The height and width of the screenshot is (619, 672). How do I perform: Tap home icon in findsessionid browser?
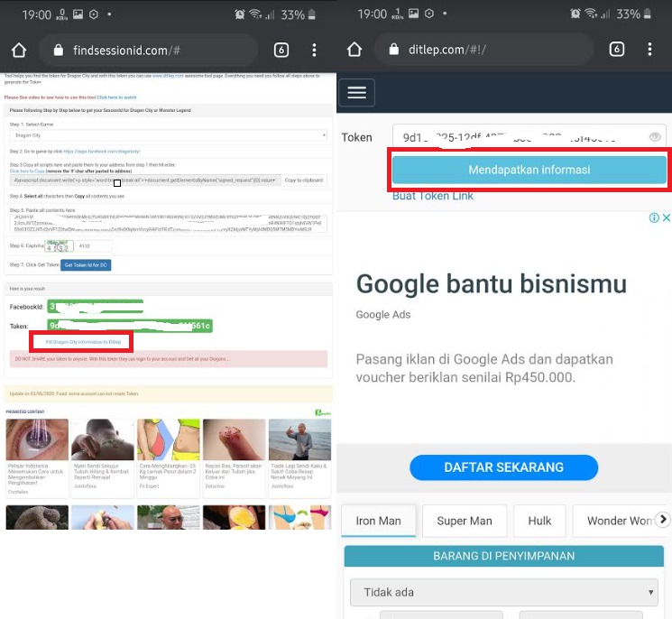point(19,51)
